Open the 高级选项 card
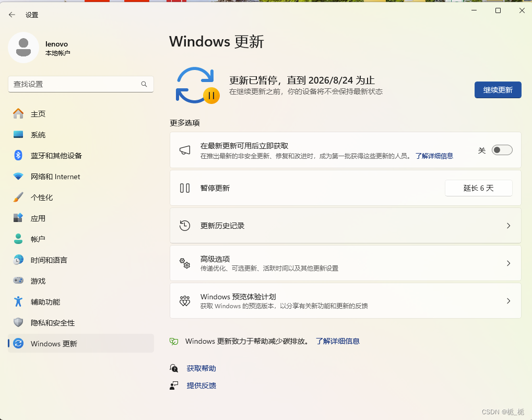Screen dimensions: 532x420 point(346,263)
